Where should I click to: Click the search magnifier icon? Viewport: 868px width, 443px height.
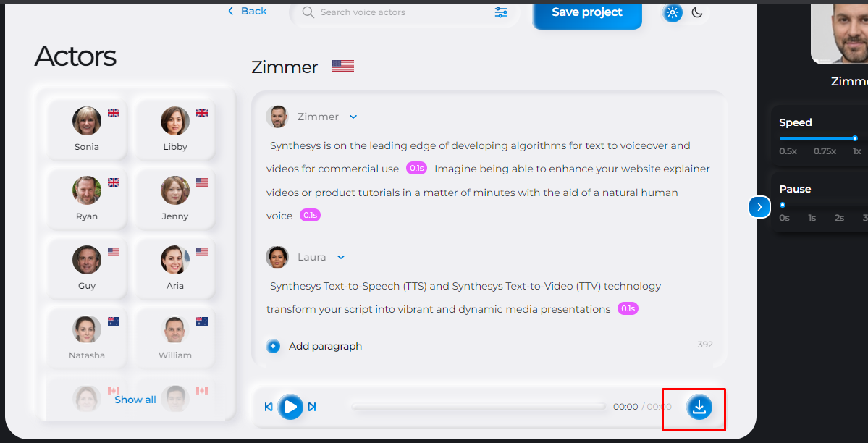click(x=308, y=12)
